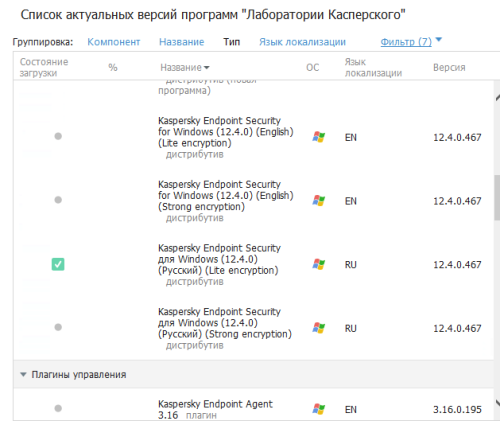Click EN language of Kaspersky Endpoint Agent
The width and height of the screenshot is (500, 421).
tap(351, 409)
